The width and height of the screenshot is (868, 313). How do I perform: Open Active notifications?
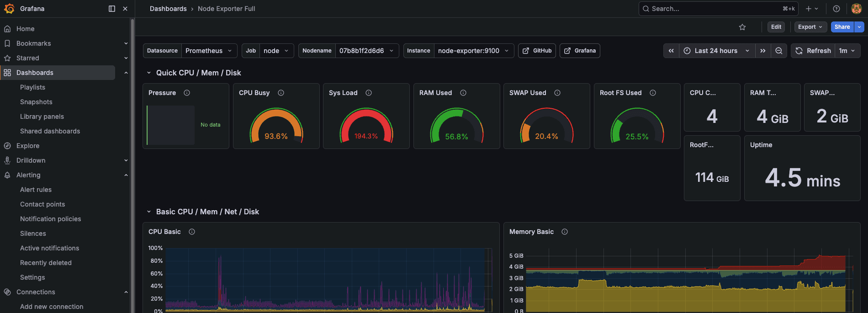[49, 248]
